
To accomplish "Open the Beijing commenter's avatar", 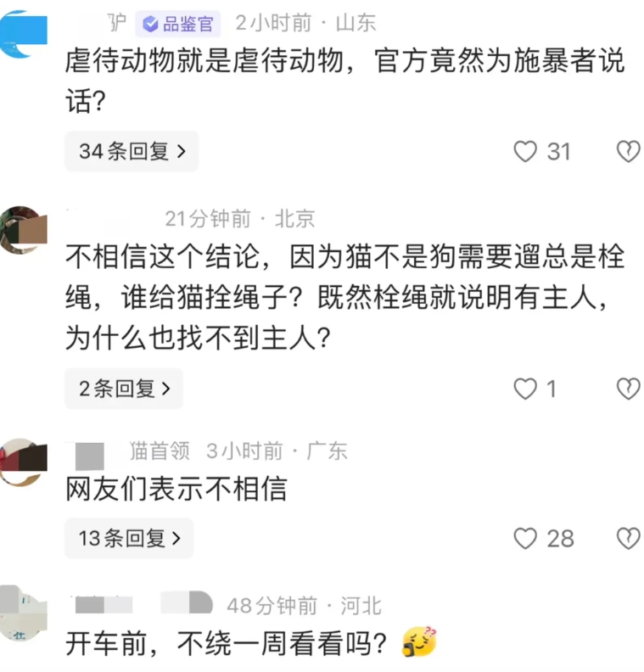I will pyautogui.click(x=22, y=230).
